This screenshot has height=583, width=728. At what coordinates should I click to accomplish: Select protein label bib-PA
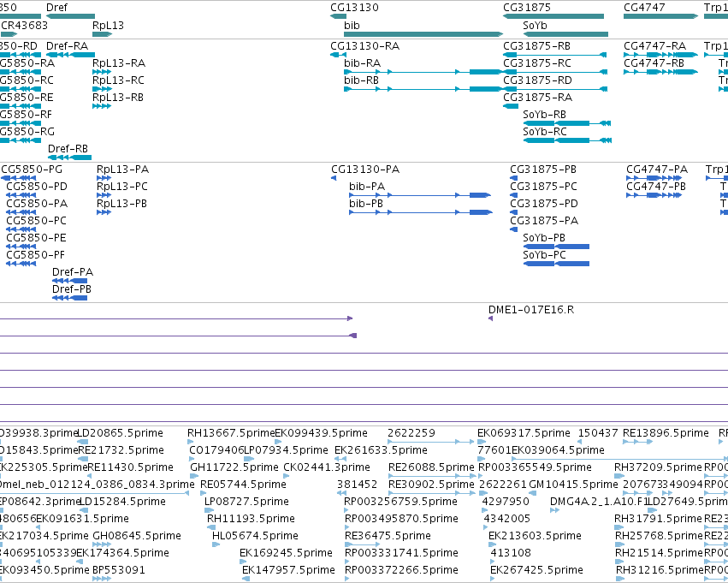[367, 187]
